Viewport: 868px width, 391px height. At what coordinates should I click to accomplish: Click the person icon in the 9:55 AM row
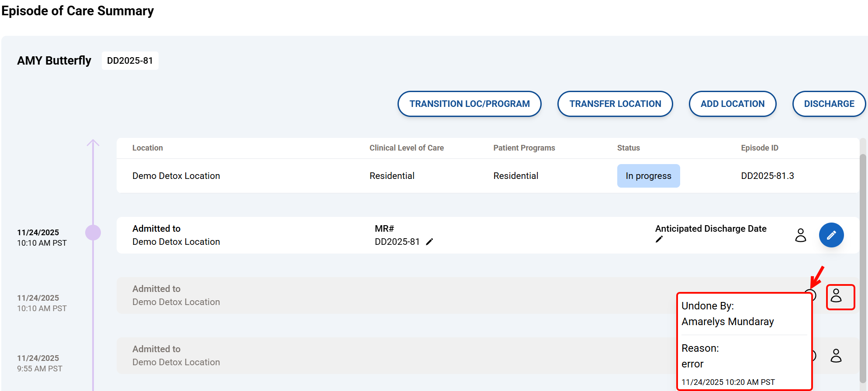point(836,356)
